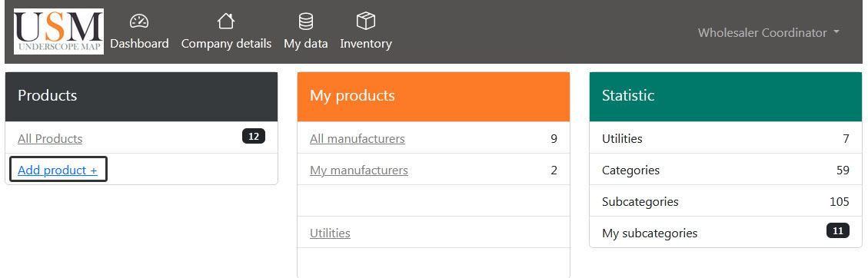This screenshot has height=278, width=868.
Task: Open the My data database icon
Action: coord(305,22)
